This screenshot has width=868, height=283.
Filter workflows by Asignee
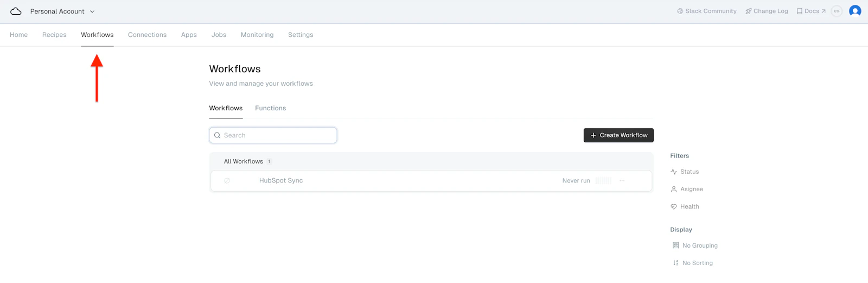687,189
